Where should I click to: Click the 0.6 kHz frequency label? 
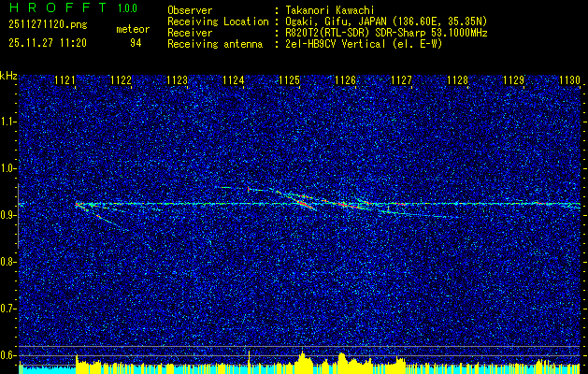point(7,355)
